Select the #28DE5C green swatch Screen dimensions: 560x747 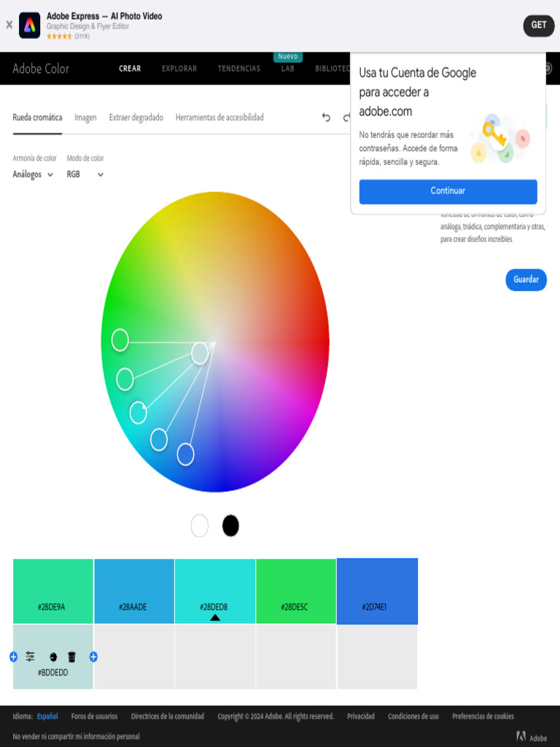(x=296, y=591)
